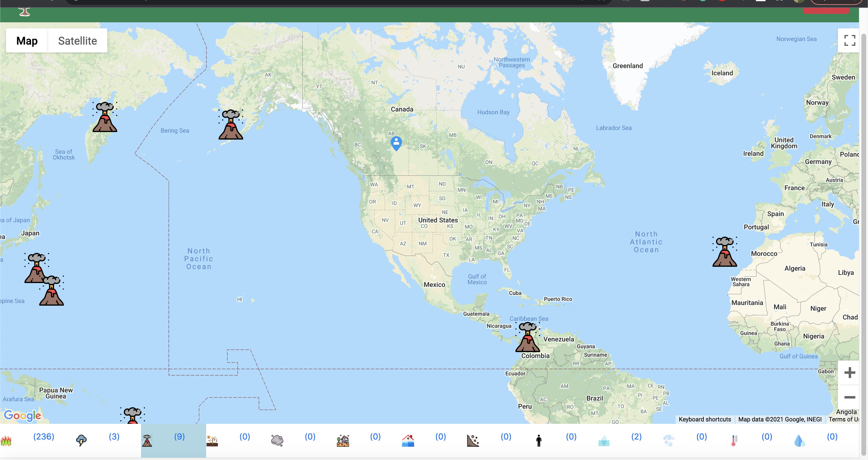868x460 pixels.
Task: Select the wildfire category icon
Action: point(6,440)
